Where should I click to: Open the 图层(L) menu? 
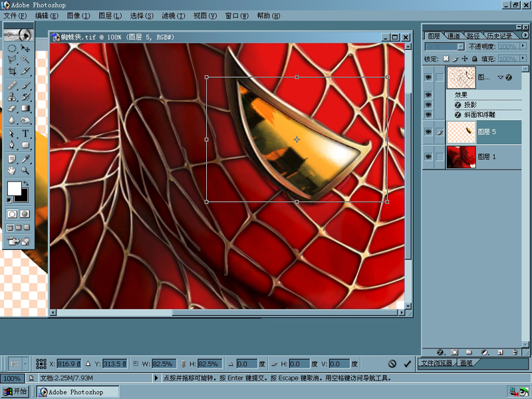[110, 15]
